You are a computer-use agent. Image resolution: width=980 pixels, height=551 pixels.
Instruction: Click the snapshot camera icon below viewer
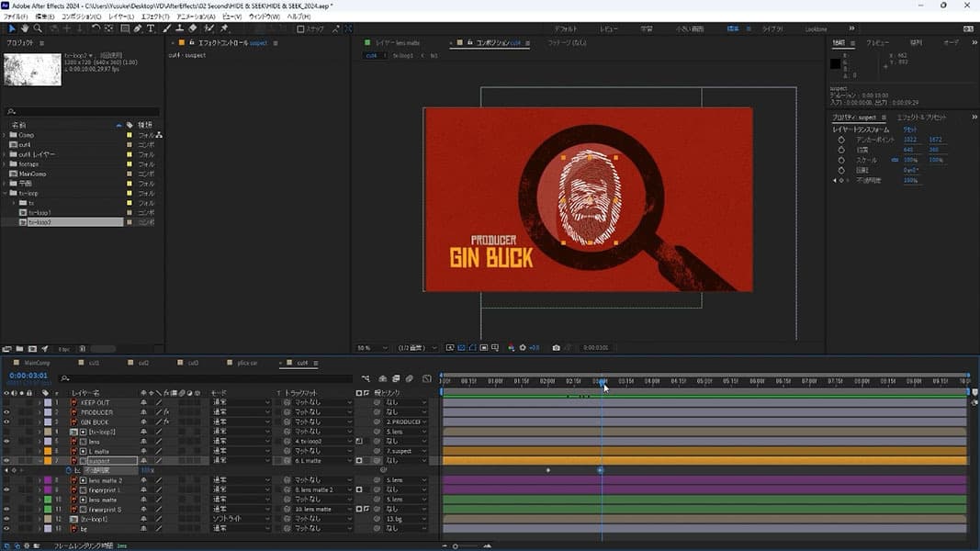click(557, 348)
